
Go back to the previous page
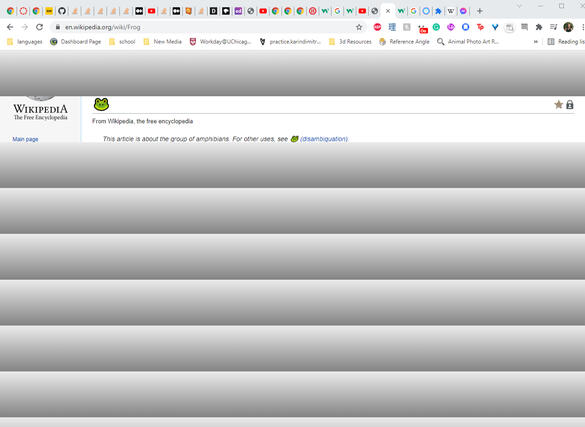coord(10,27)
